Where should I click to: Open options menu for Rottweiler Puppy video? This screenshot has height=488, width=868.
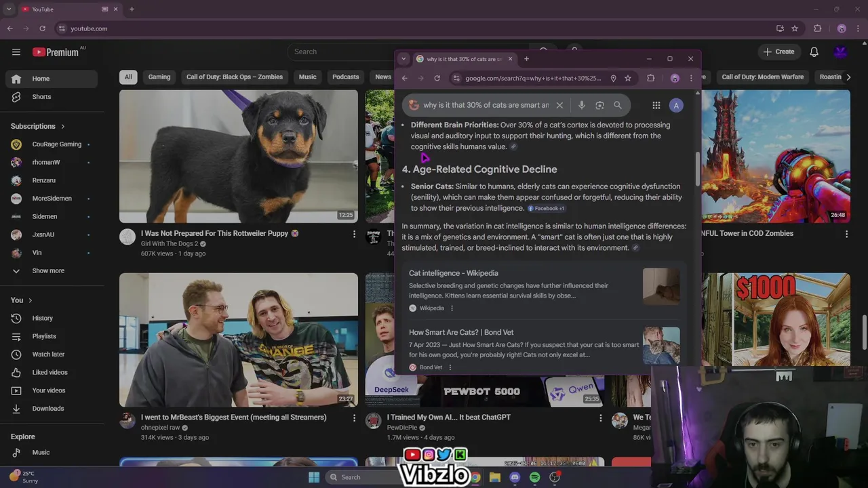point(354,234)
